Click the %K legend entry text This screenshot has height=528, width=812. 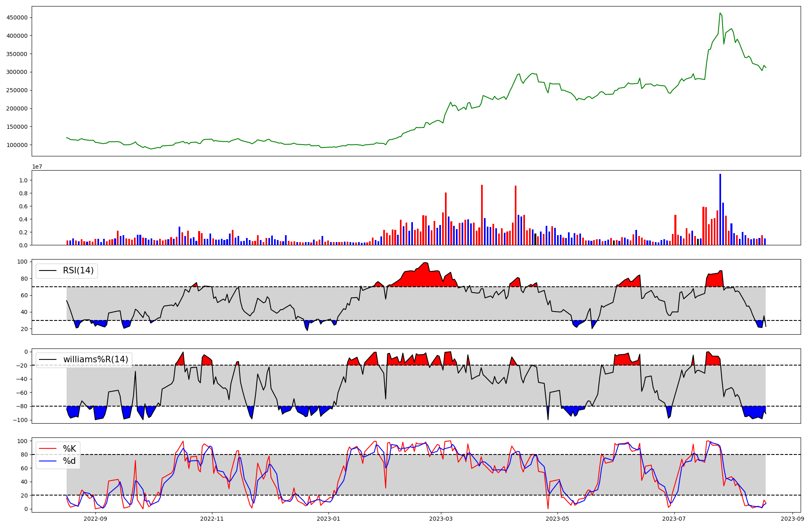click(69, 448)
